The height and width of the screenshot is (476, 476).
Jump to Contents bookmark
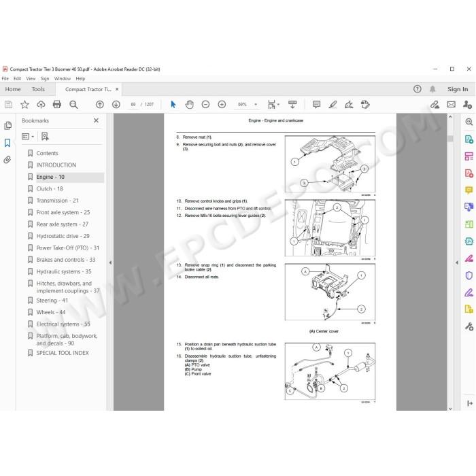(47, 153)
